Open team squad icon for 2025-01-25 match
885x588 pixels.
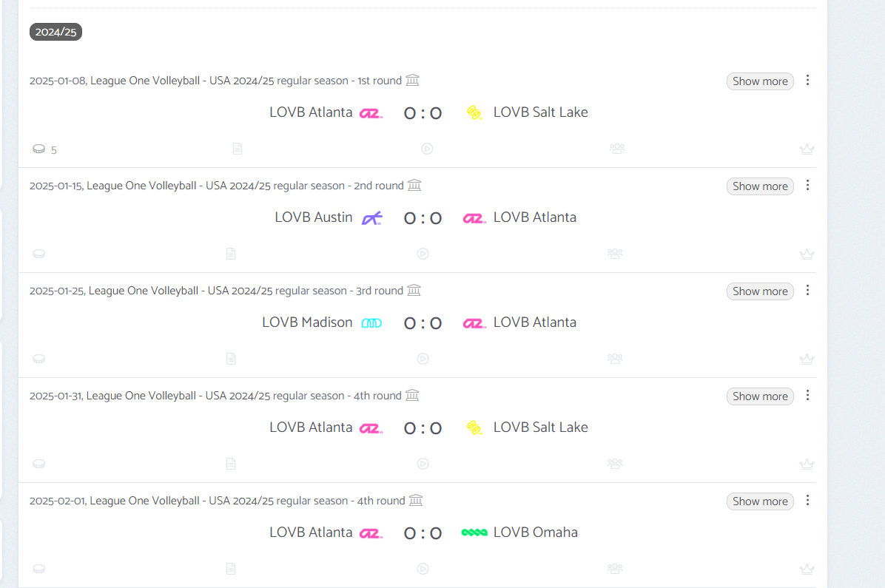coord(615,359)
